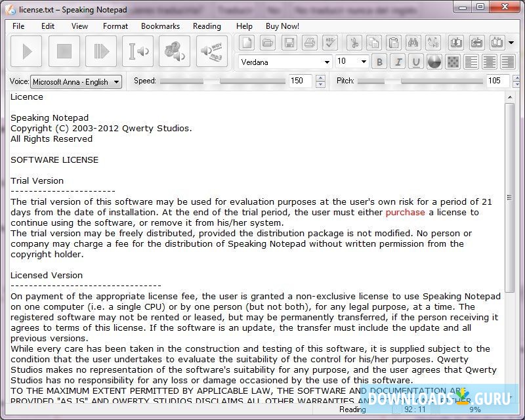Image resolution: width=525 pixels, height=420 pixels.
Task: Open the font color ball picker
Action: pos(434,62)
